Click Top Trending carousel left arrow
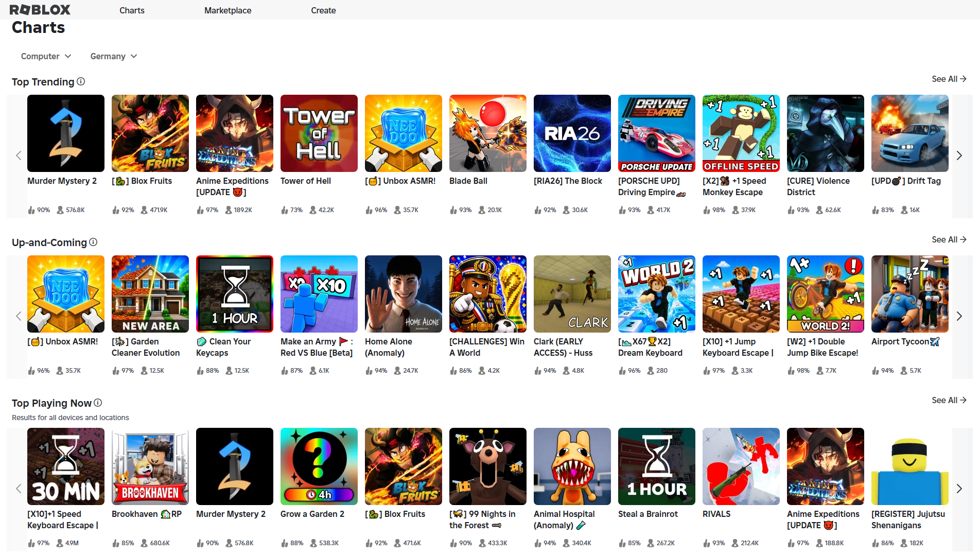Image resolution: width=980 pixels, height=555 pixels. coord(19,155)
